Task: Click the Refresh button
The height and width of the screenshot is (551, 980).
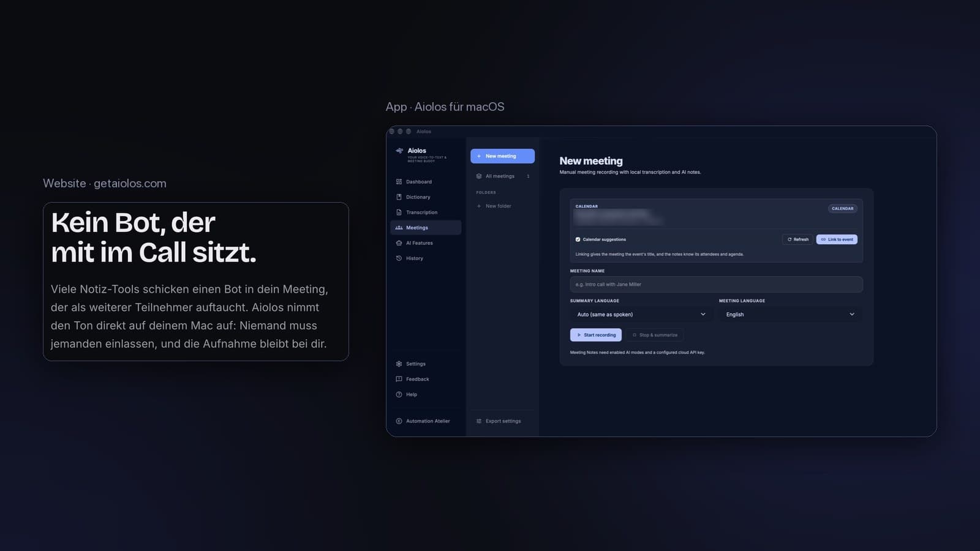Action: [797, 239]
